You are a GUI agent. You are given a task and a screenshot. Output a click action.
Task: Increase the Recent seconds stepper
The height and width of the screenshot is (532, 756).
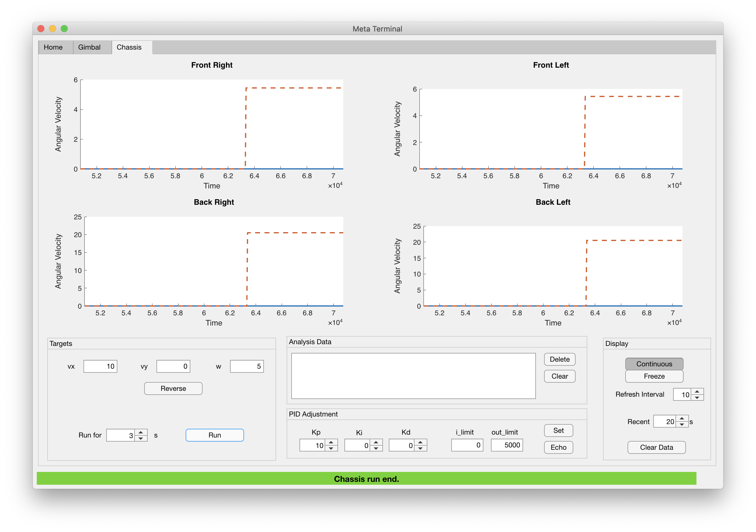point(682,418)
